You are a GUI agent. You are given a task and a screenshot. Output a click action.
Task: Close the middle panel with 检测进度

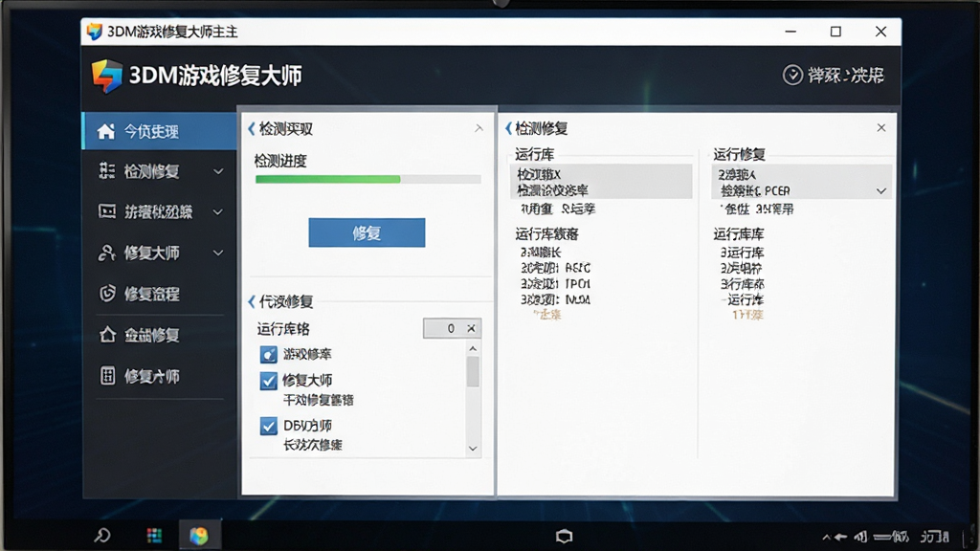479,128
